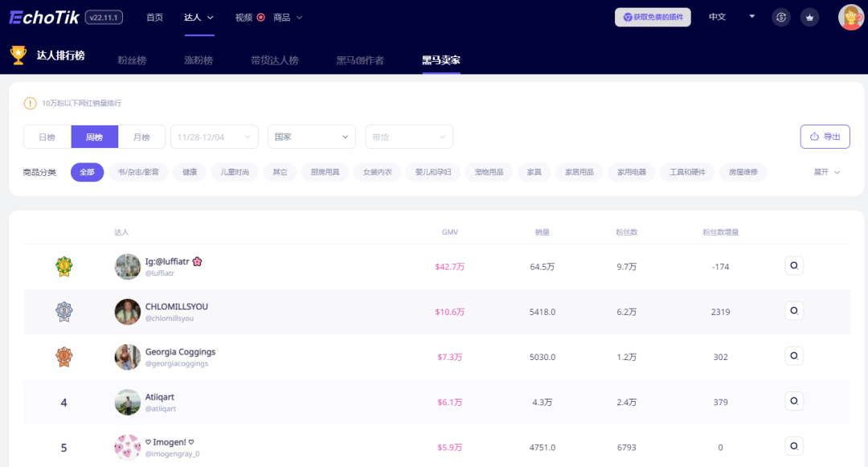Select the 全部 category chip
Viewport: 868px width, 467px height.
coord(87,172)
